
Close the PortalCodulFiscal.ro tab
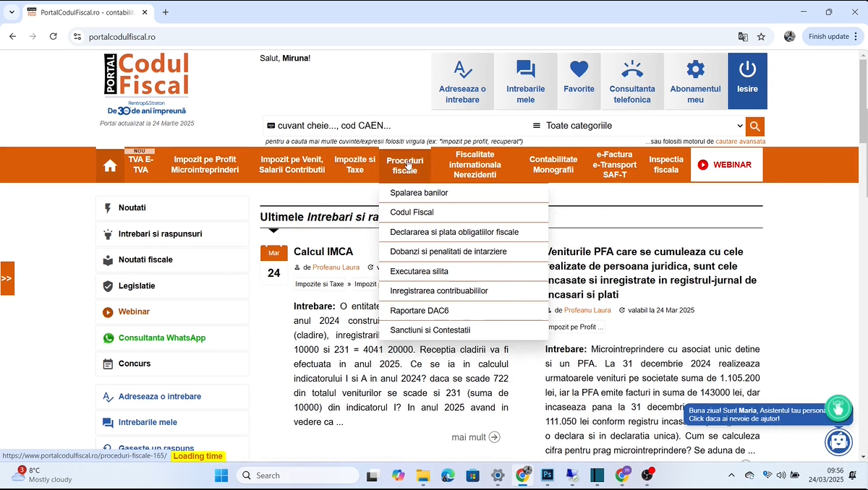145,12
